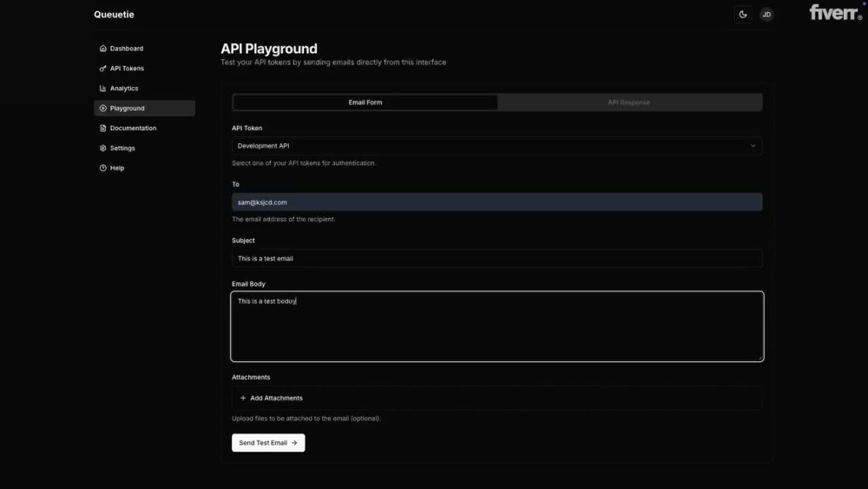Viewport: 868px width, 489px height.
Task: Open the JD user avatar menu
Action: pos(766,15)
